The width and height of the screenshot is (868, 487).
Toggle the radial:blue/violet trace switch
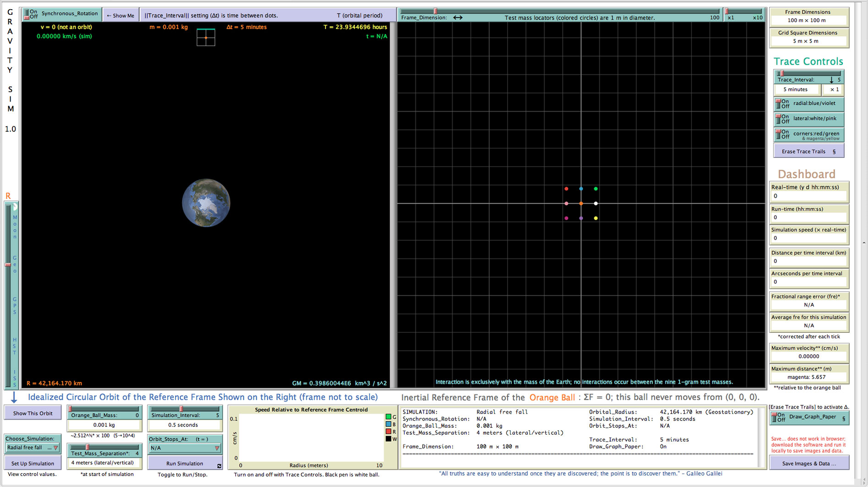pyautogui.click(x=779, y=104)
